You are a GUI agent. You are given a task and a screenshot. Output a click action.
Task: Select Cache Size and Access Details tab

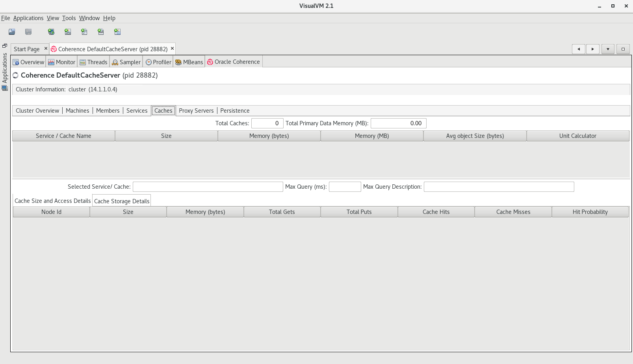click(53, 201)
